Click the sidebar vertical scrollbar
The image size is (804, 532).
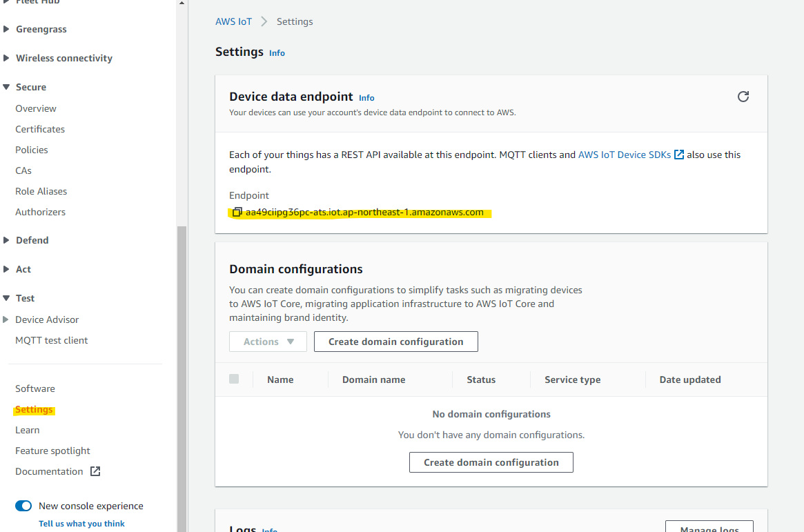point(182,379)
